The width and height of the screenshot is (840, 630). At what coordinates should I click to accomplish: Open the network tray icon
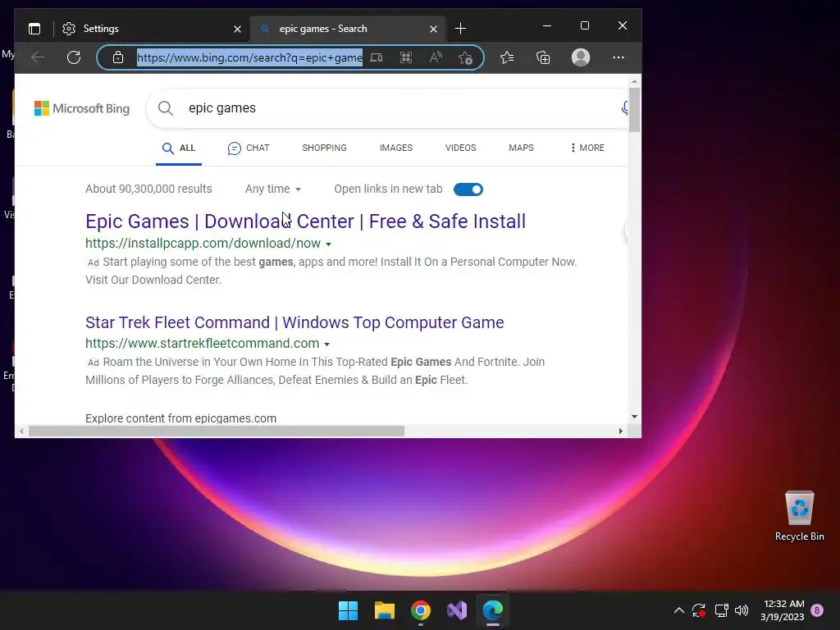[x=721, y=610]
